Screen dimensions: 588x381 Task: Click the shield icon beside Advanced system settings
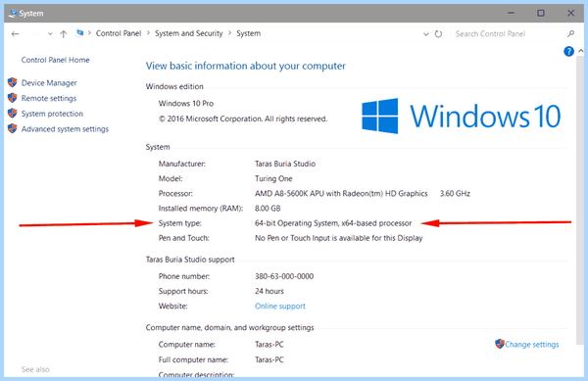pos(13,128)
